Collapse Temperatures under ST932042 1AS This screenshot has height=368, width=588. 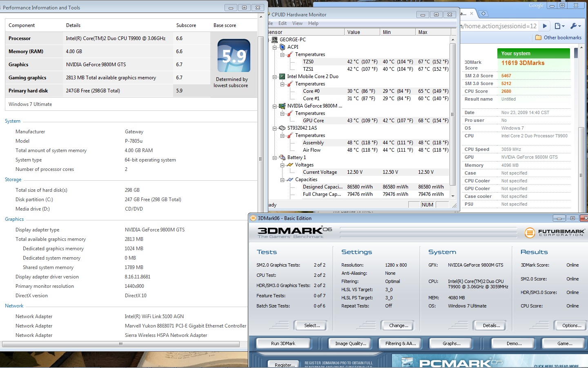[282, 135]
